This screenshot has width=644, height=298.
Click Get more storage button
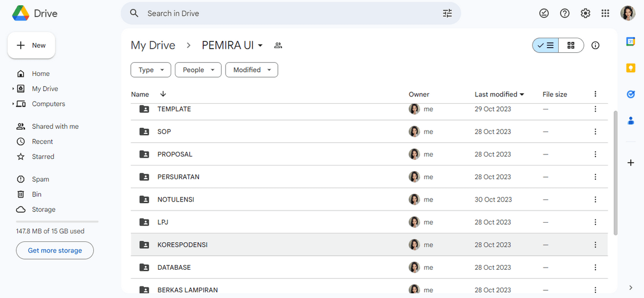pyautogui.click(x=55, y=250)
